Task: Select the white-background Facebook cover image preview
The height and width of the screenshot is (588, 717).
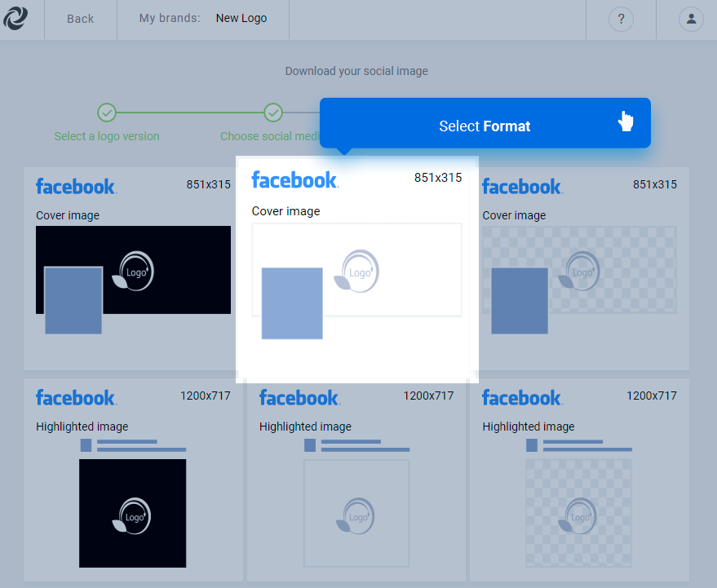Action: point(356,270)
